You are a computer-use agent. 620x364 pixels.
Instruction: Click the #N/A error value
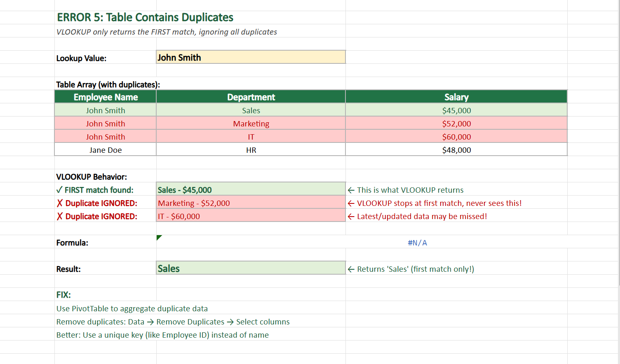[x=417, y=243]
